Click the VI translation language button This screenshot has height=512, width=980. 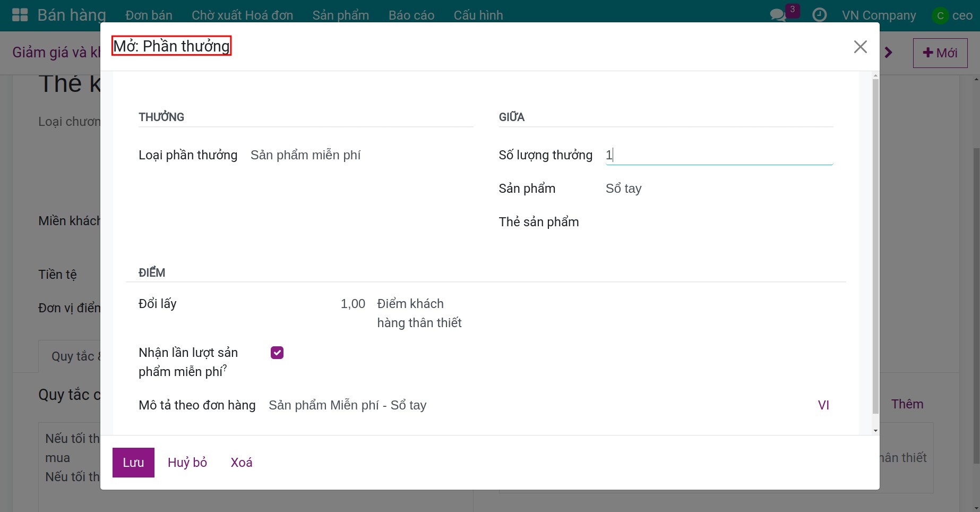pos(823,405)
